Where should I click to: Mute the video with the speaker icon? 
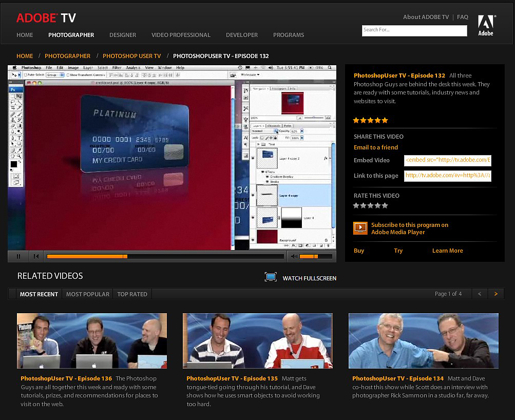(294, 256)
